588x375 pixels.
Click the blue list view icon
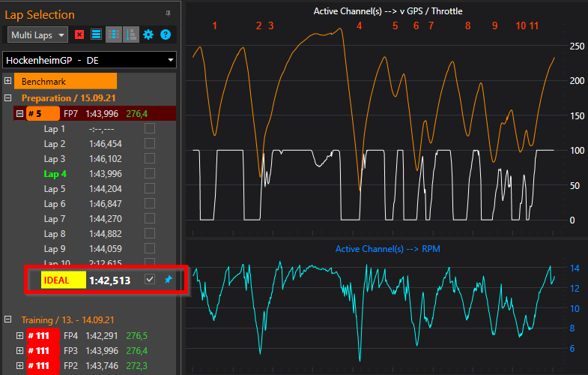pyautogui.click(x=96, y=34)
